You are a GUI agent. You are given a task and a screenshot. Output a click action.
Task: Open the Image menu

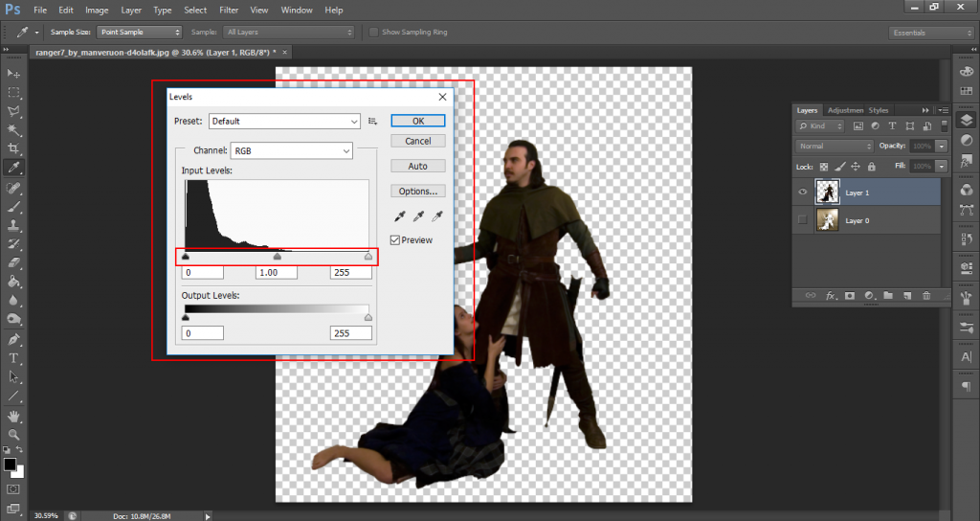pyautogui.click(x=97, y=10)
